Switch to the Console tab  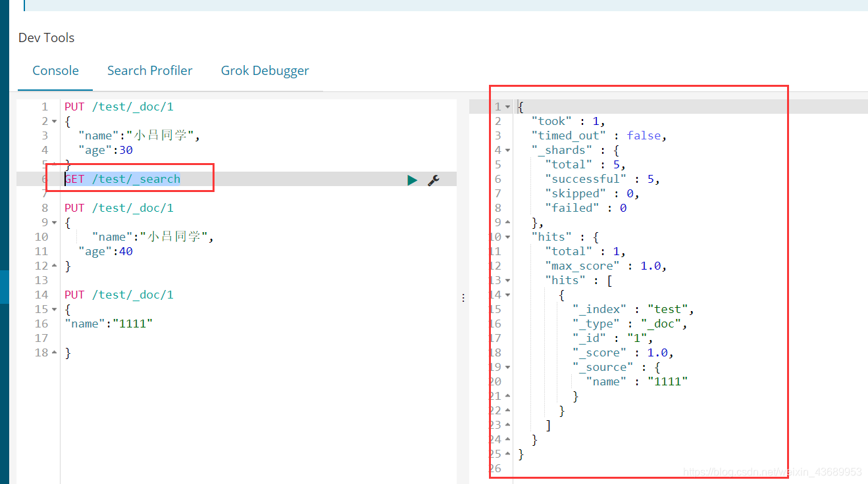coord(55,70)
